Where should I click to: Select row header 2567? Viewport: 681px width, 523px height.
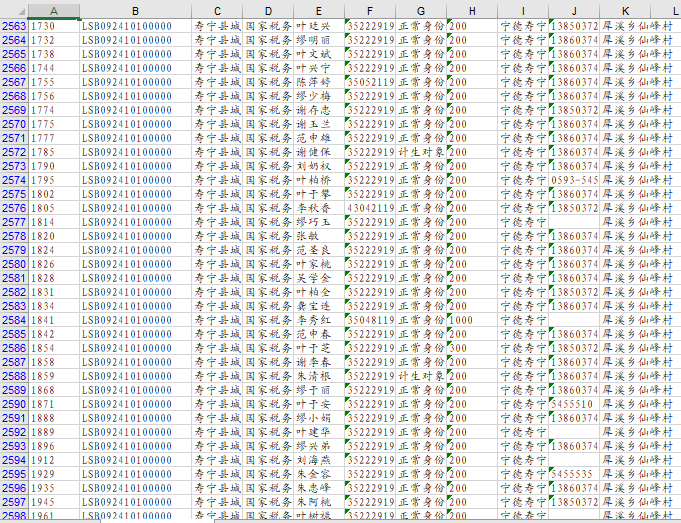14,82
